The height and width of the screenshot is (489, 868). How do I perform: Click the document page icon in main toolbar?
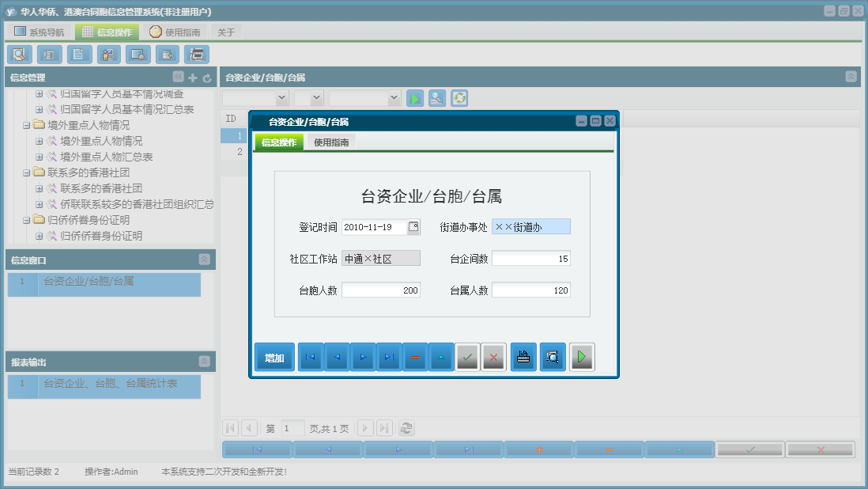coord(79,55)
